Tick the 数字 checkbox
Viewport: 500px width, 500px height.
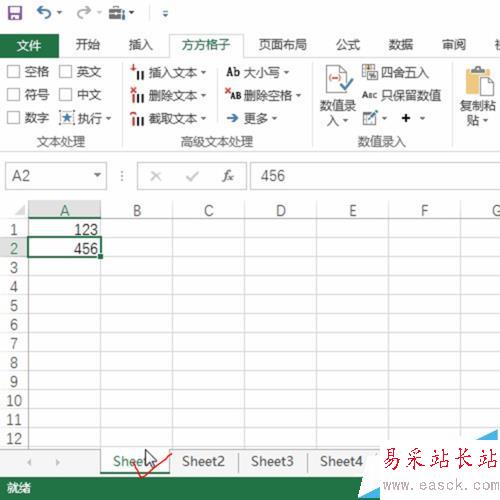click(x=13, y=118)
